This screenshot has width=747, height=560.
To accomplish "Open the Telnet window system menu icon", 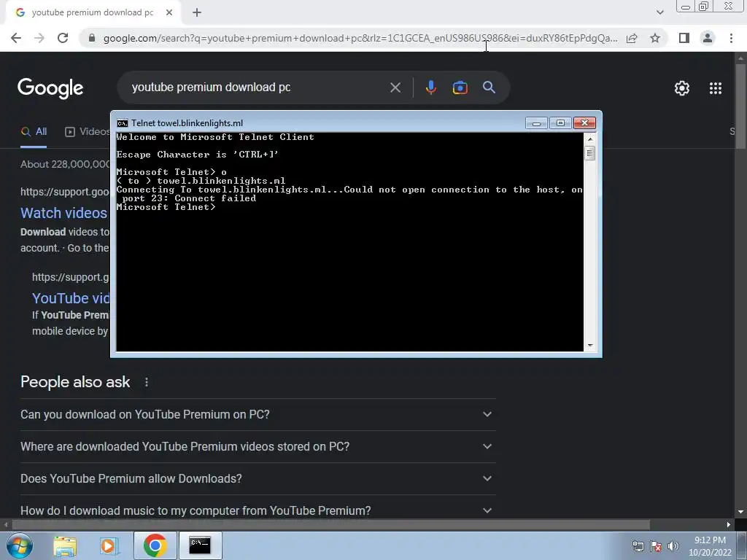I will click(x=123, y=123).
